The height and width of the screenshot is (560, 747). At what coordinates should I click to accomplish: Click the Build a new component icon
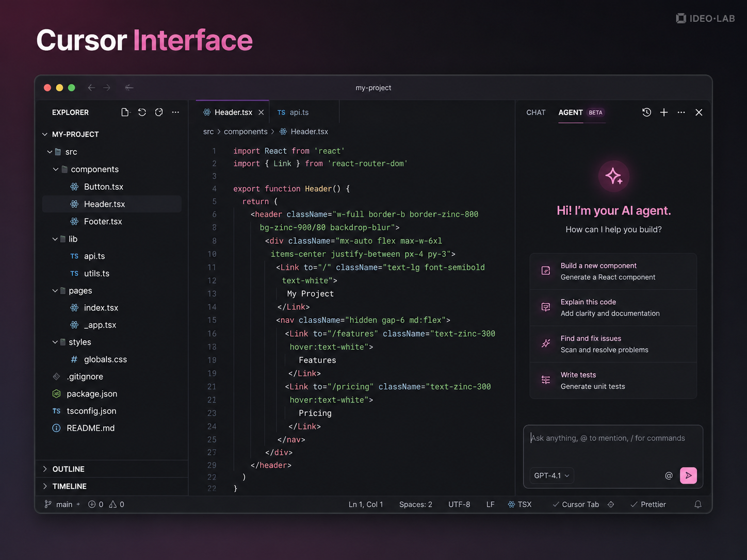546,271
